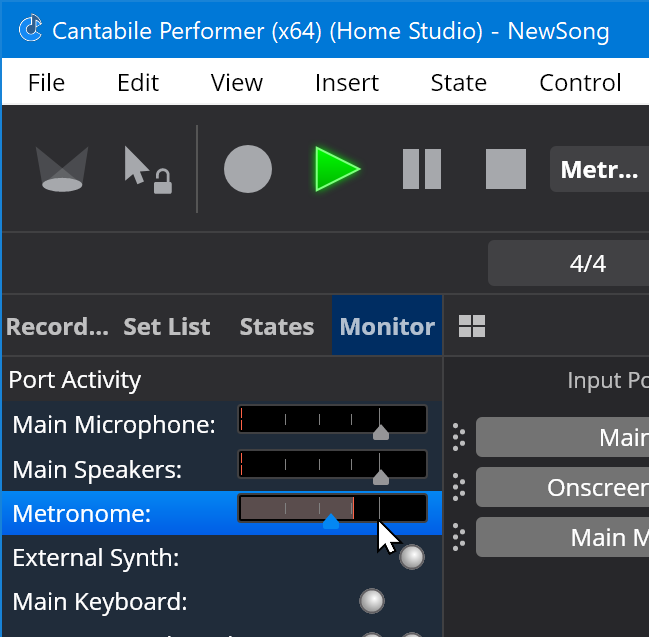
Task: Switch to the Recordings tab
Action: click(57, 326)
